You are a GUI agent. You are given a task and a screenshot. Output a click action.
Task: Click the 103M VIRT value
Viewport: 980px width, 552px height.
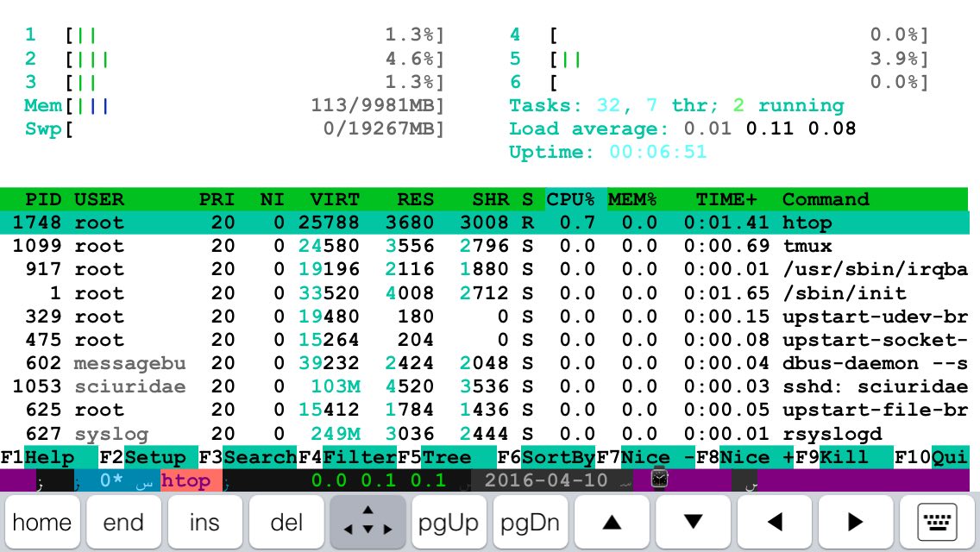pos(335,387)
